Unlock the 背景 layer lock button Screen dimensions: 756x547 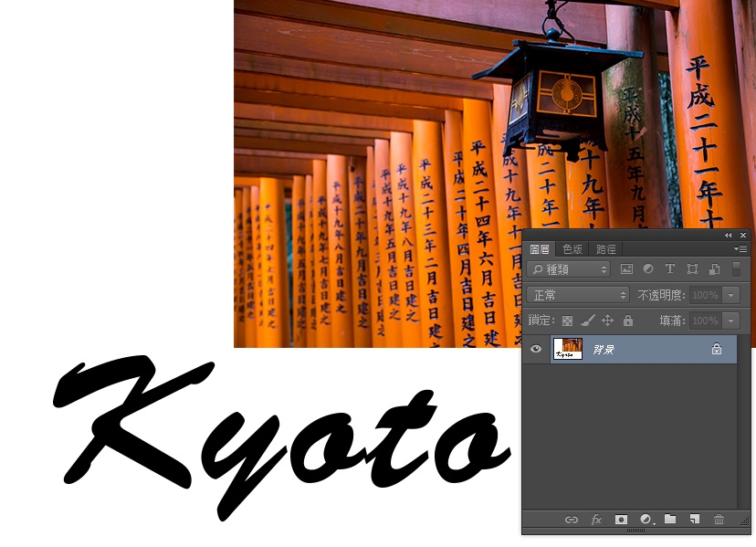715,349
